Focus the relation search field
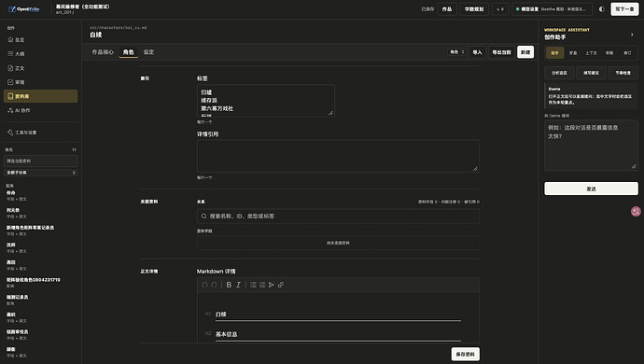The width and height of the screenshot is (644, 364). tap(338, 217)
